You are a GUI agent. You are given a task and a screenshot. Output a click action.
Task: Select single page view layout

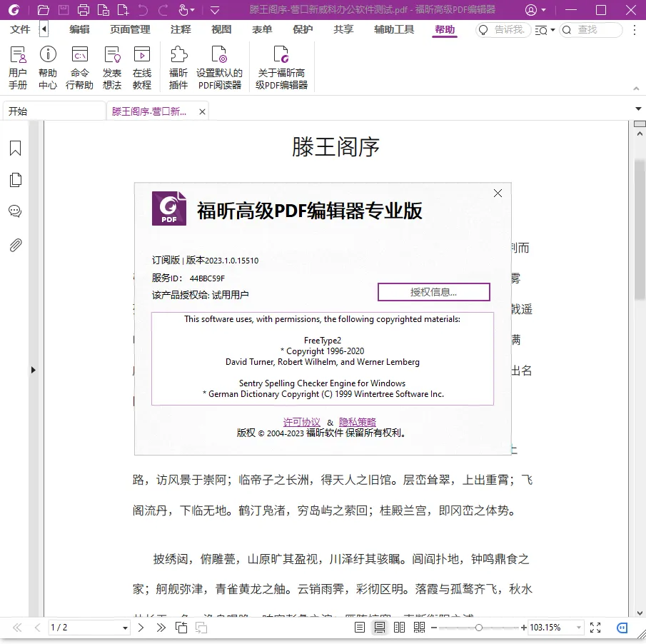360,628
